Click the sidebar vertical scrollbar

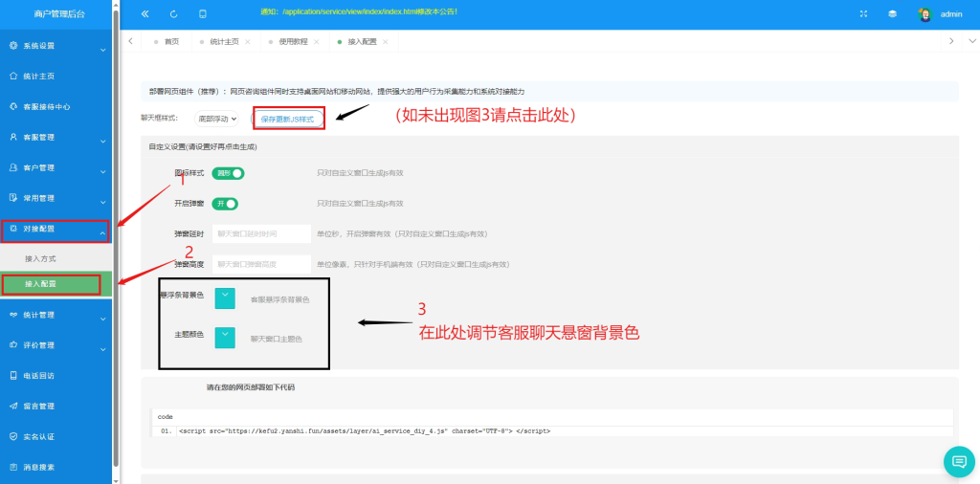116,237
